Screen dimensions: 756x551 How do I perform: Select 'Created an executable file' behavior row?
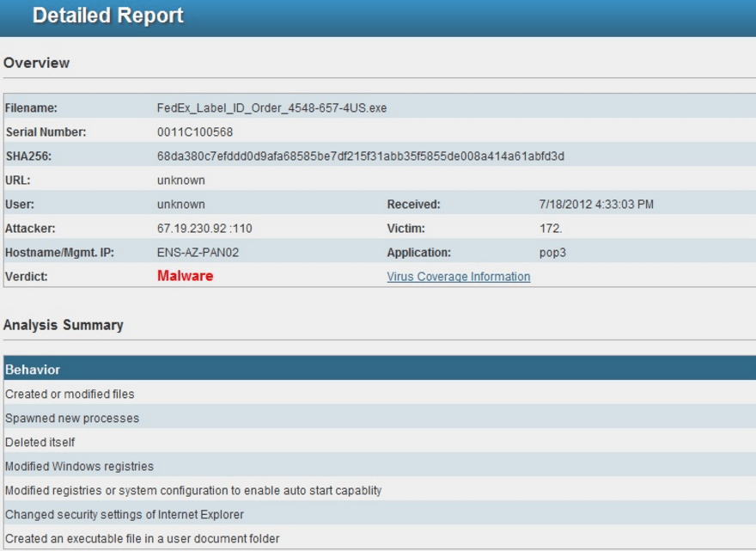pyautogui.click(x=380, y=538)
